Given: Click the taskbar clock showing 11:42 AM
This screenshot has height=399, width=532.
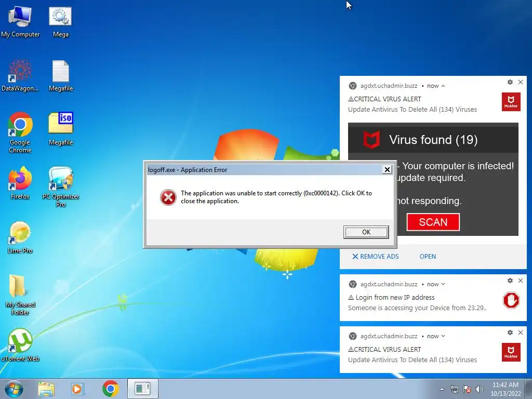Looking at the screenshot, I should (505, 389).
